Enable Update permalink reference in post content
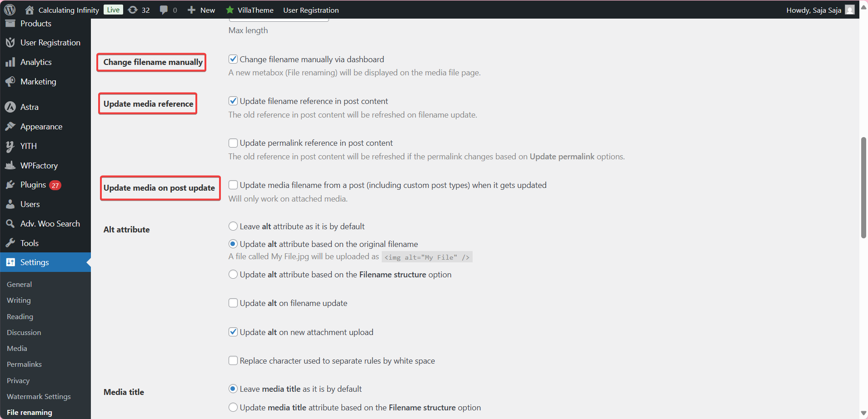 (233, 143)
